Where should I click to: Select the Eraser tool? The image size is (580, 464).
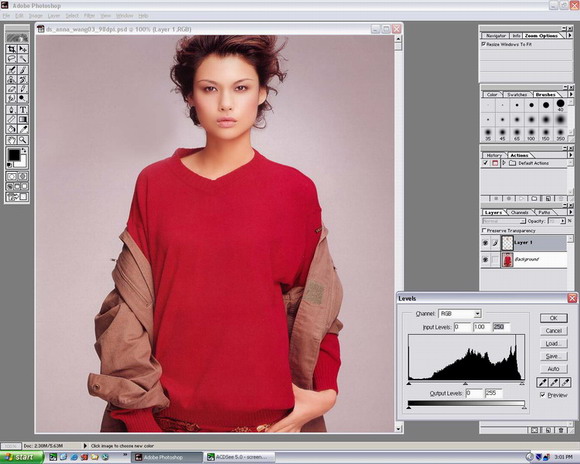click(11, 89)
